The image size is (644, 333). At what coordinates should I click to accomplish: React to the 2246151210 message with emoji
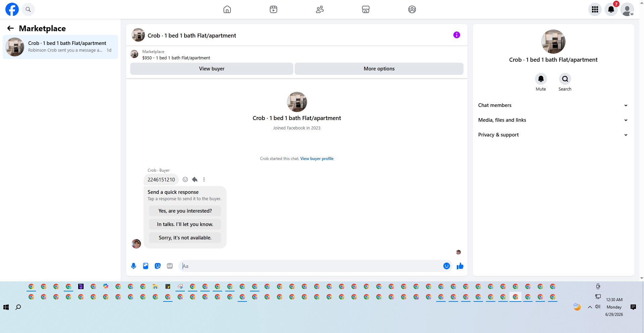[x=185, y=179]
